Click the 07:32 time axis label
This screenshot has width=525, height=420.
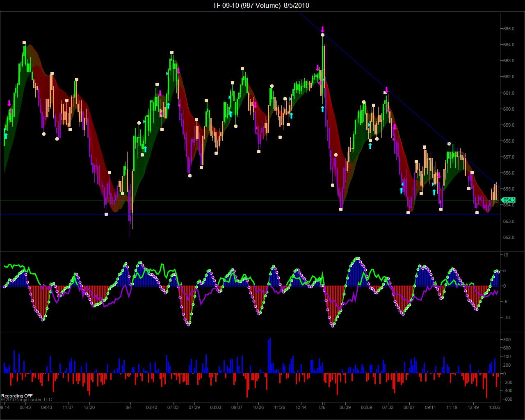pos(388,408)
